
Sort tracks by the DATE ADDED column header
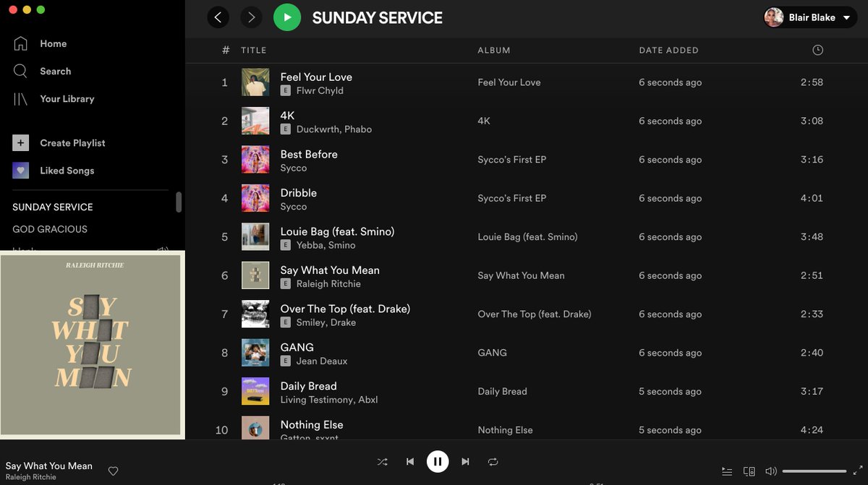(x=668, y=50)
